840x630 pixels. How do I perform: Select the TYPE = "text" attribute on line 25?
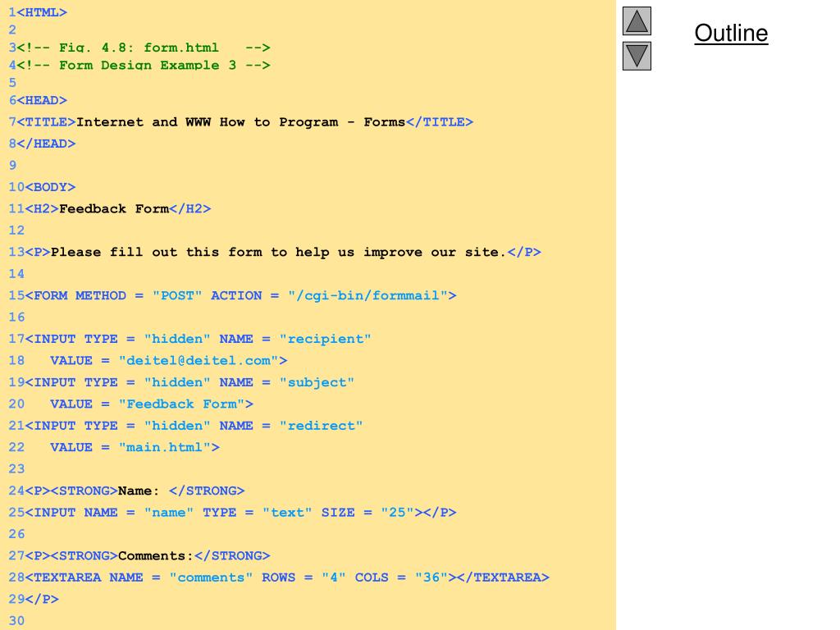point(257,513)
